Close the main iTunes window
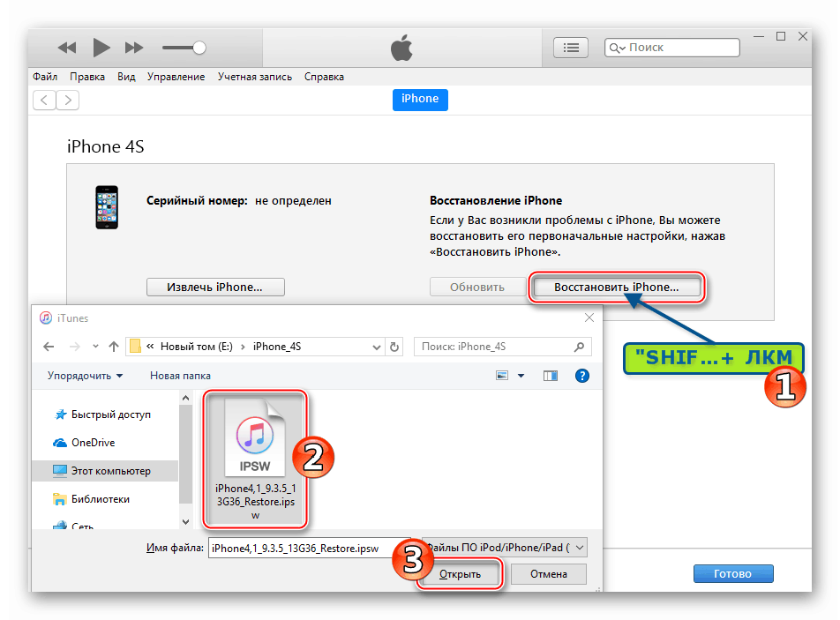This screenshot has height=620, width=840. [x=803, y=36]
